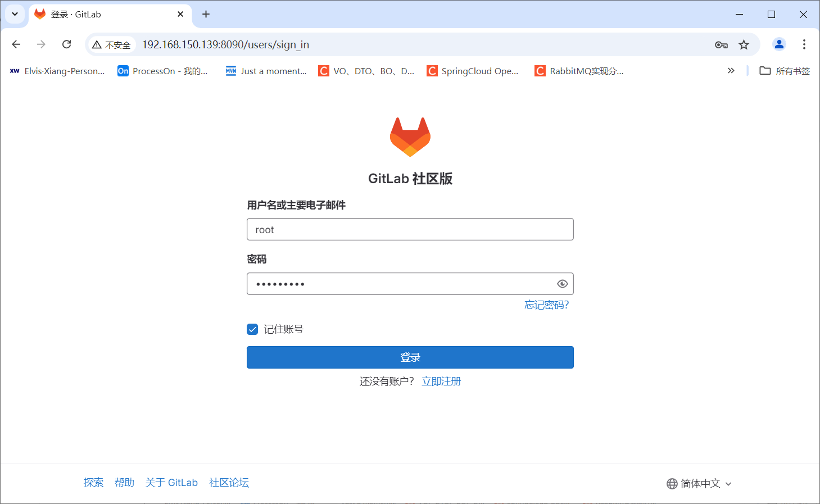The image size is (820, 504).
Task: Open the saved password key icon
Action: tap(721, 45)
